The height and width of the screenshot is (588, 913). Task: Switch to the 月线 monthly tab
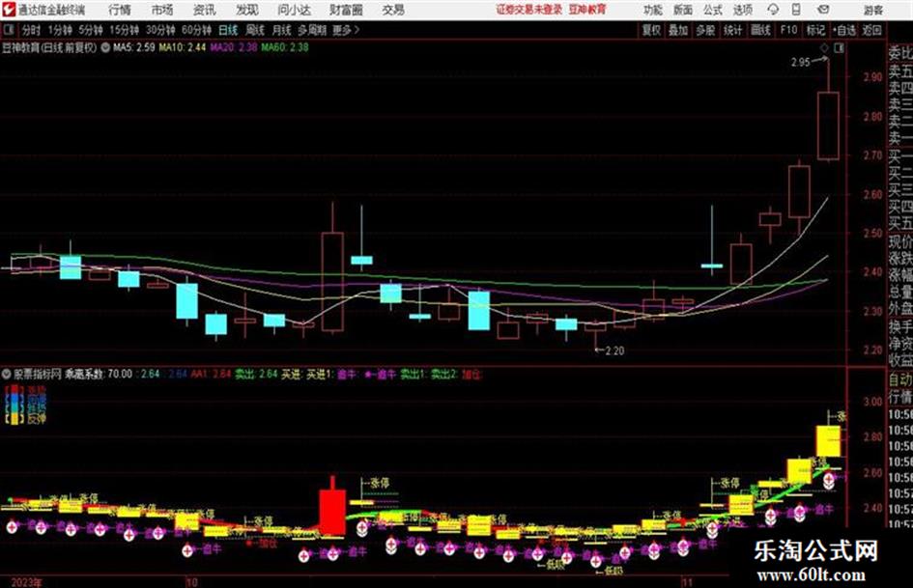point(281,30)
